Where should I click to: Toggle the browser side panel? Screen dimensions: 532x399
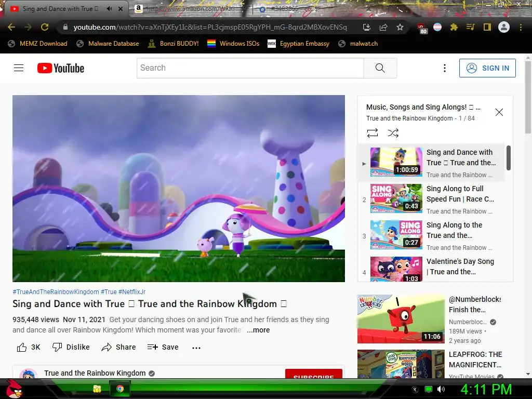(487, 27)
